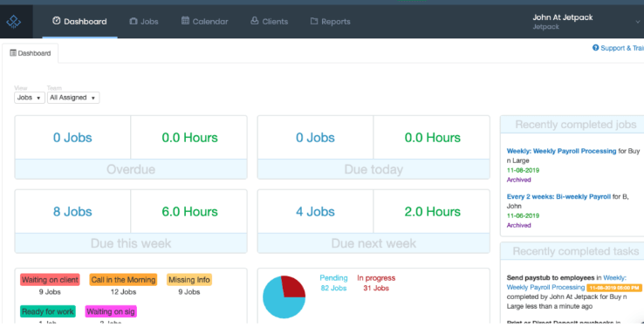Image resolution: width=644 pixels, height=334 pixels.
Task: Click 0.0 Hours in Due today card
Action: click(x=432, y=138)
